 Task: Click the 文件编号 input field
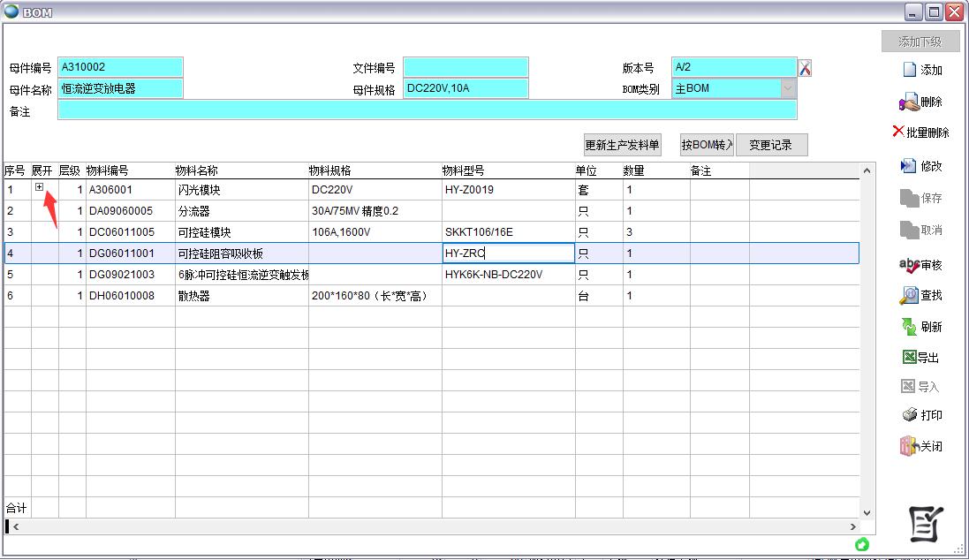click(466, 68)
